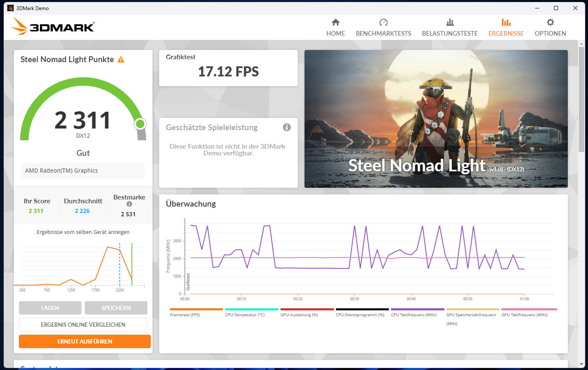Click the green marker on the score gauge

tap(140, 123)
